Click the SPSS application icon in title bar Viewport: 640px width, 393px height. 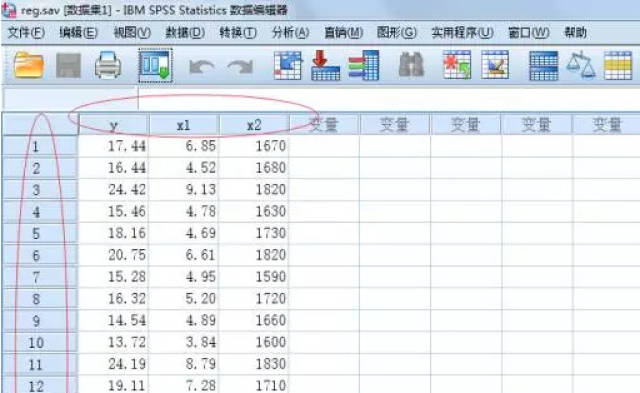[9, 10]
